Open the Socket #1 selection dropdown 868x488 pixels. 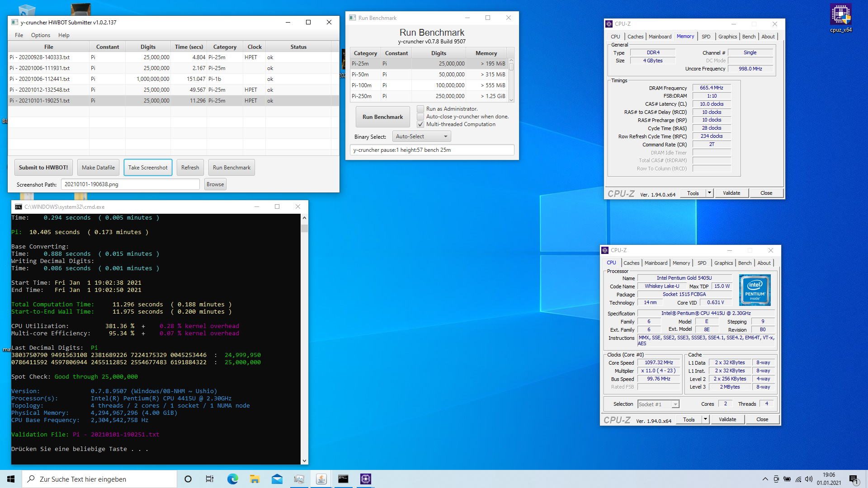point(658,404)
